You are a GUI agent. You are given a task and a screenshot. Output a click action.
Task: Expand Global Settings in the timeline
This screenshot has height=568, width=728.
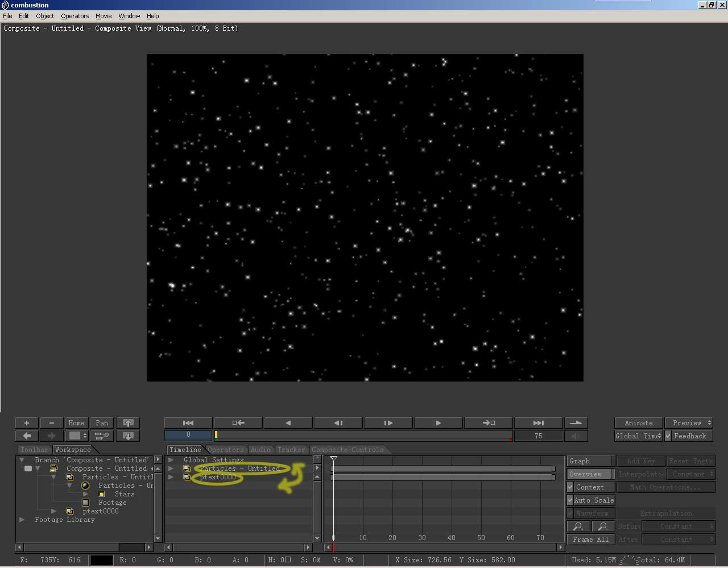[x=171, y=460]
